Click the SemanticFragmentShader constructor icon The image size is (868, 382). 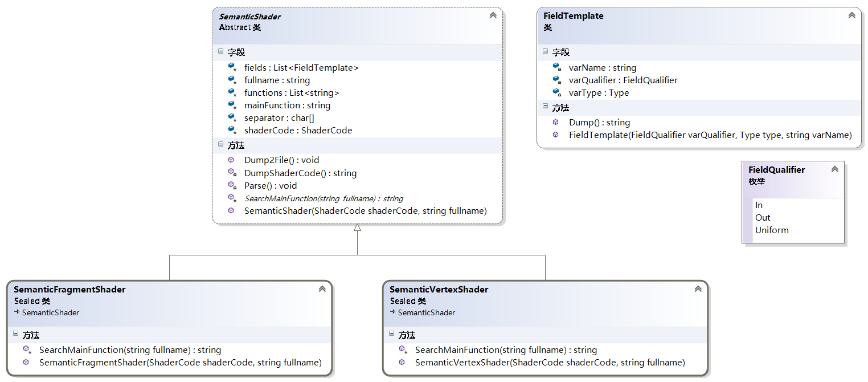click(x=26, y=362)
